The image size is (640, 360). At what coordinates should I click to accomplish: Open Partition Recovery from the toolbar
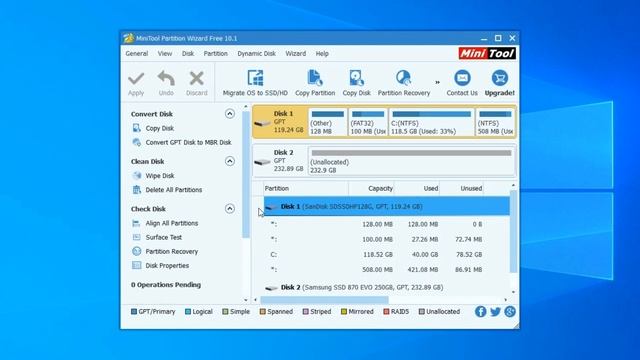[404, 83]
